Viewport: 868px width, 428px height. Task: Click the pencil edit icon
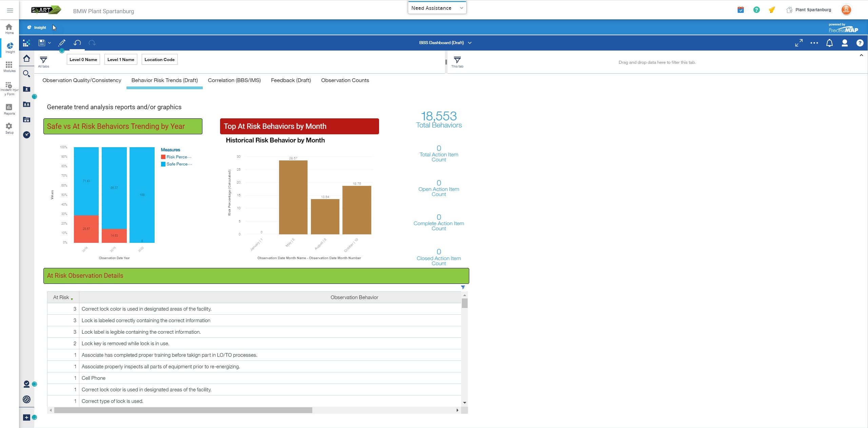(x=62, y=43)
